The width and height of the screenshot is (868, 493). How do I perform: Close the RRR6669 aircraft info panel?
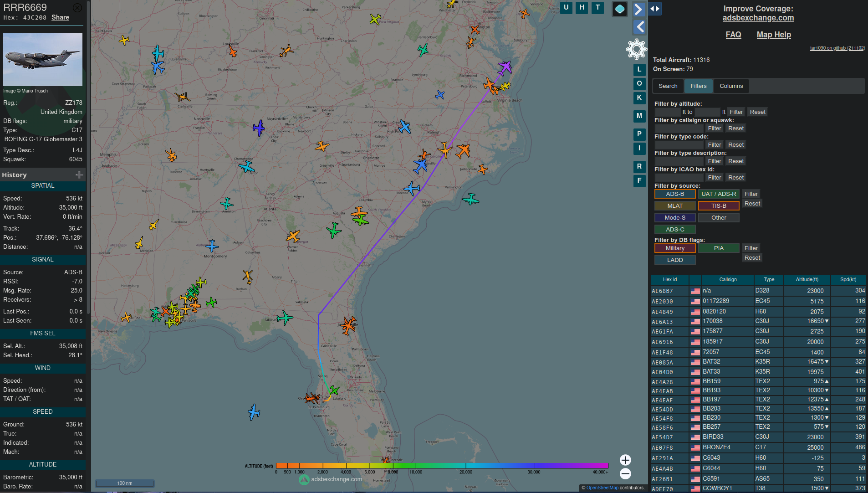pos(78,8)
